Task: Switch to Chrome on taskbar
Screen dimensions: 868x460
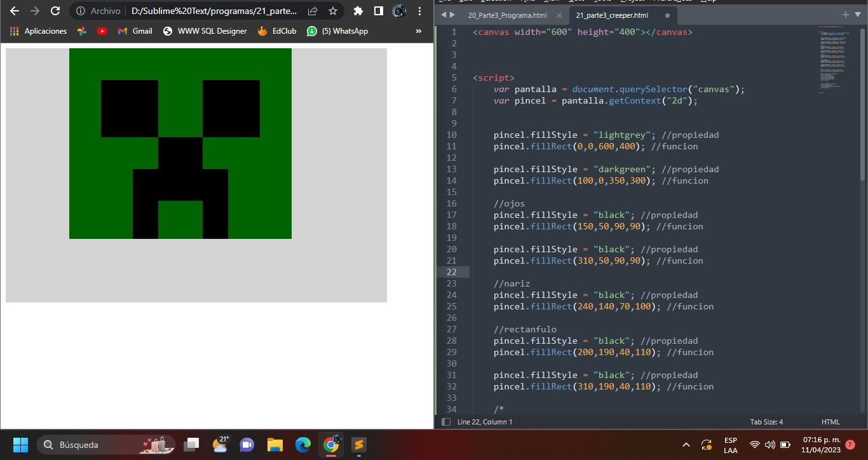Action: point(330,445)
